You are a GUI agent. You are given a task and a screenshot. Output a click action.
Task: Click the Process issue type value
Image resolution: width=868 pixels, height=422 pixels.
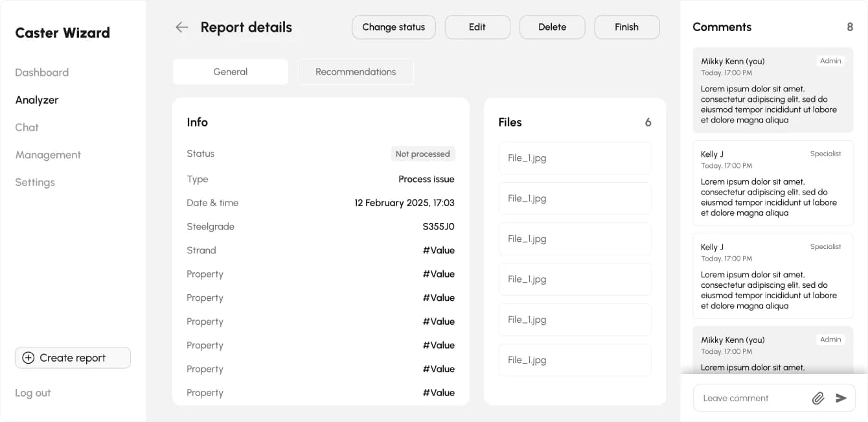pos(426,179)
